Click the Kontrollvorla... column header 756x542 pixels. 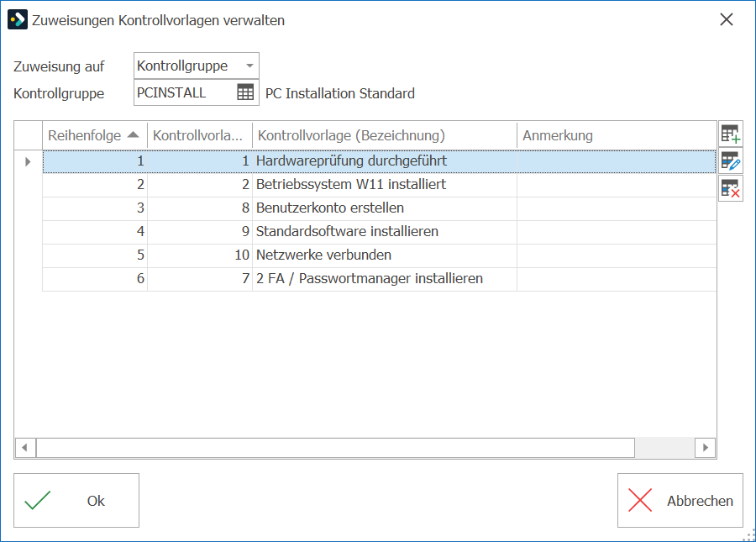(200, 135)
